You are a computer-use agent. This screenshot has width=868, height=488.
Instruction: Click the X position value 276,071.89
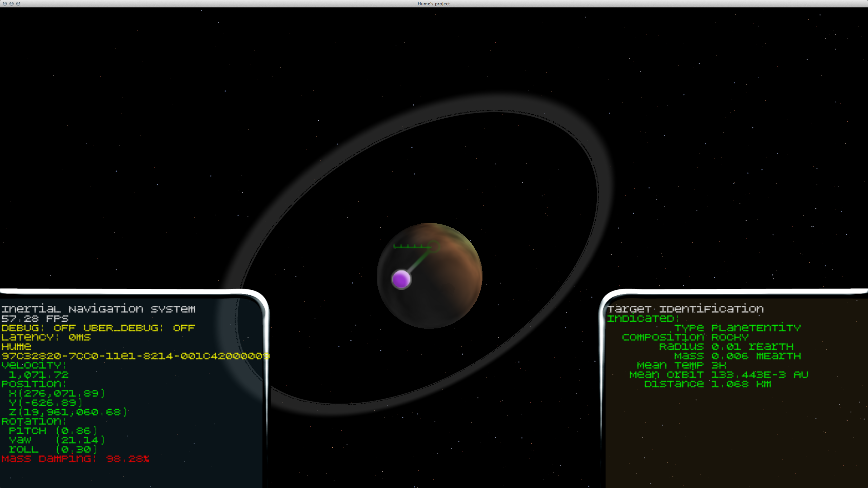(57, 393)
